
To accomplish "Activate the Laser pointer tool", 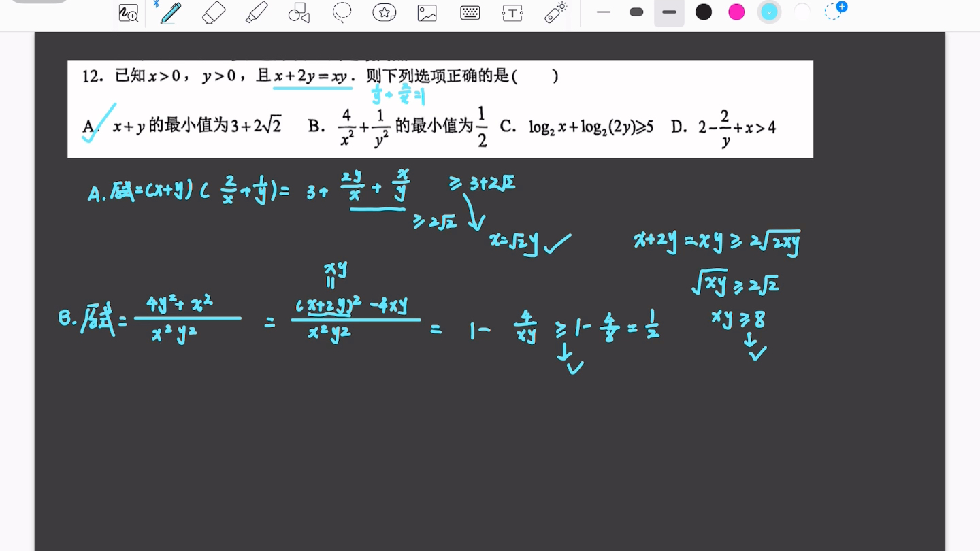I will click(556, 12).
